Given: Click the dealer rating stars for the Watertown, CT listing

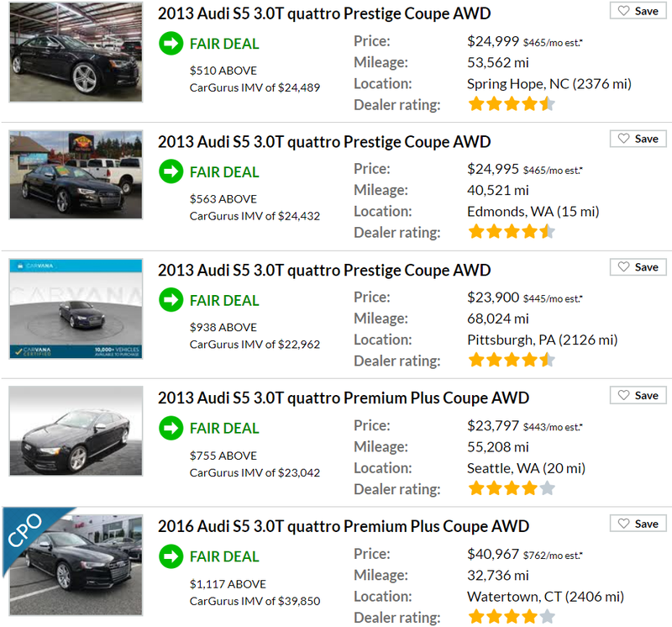Looking at the screenshot, I should click(512, 617).
